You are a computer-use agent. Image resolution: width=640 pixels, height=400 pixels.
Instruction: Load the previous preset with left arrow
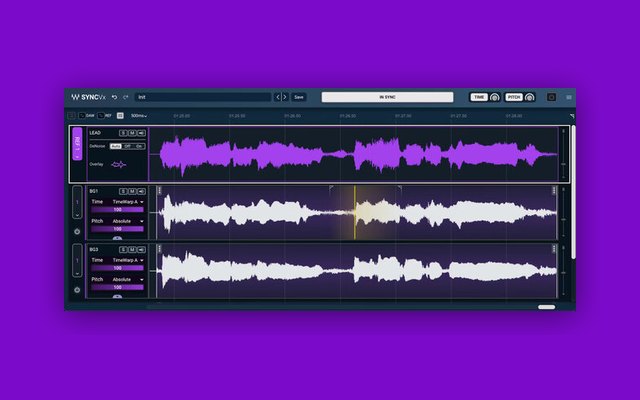coord(278,97)
